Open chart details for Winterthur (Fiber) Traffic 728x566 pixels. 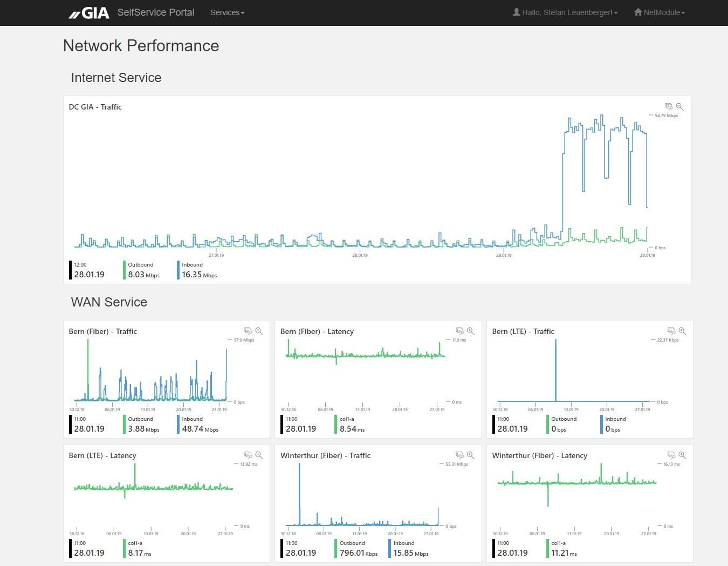(x=459, y=455)
